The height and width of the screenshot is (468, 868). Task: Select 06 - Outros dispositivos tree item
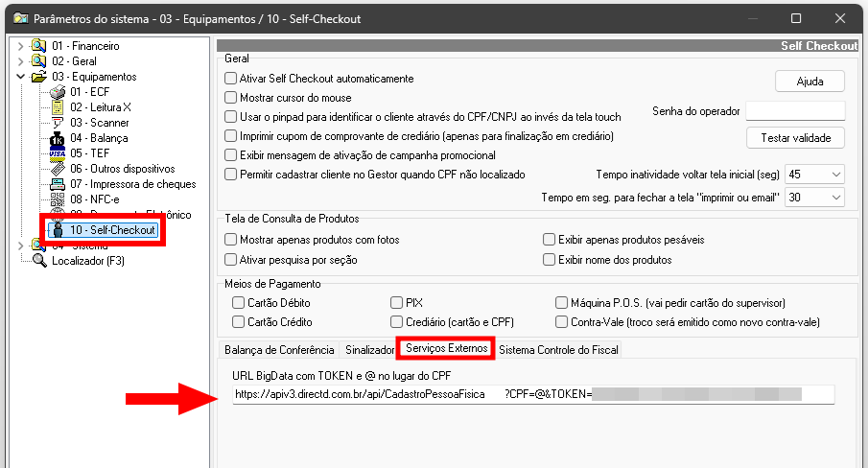[x=123, y=169]
